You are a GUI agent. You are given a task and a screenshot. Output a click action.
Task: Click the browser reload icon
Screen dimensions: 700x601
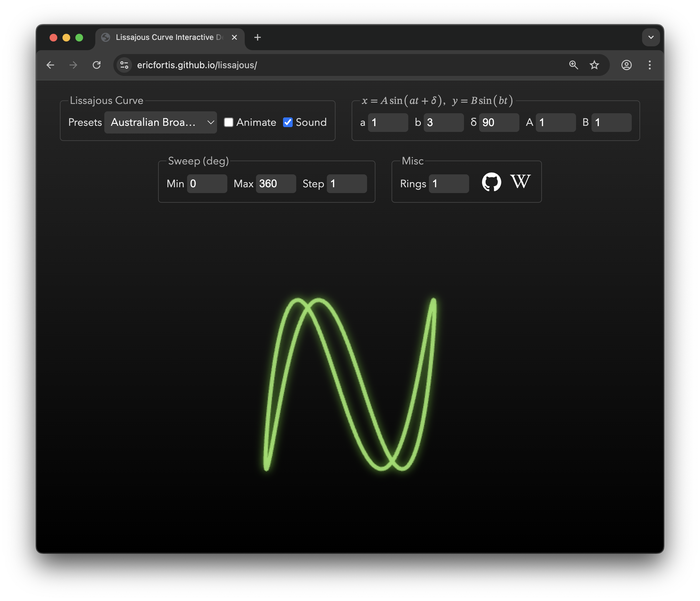tap(97, 65)
